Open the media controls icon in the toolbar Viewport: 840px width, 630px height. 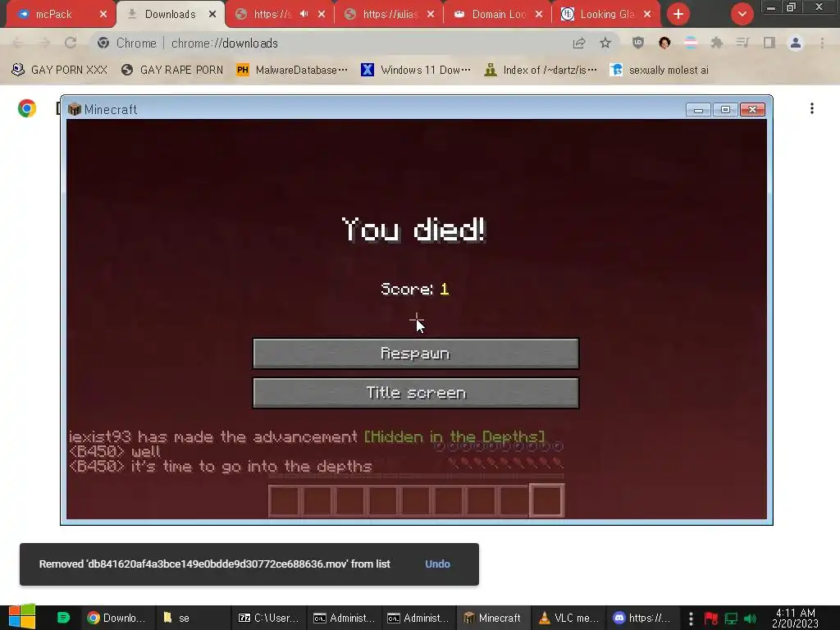point(742,43)
